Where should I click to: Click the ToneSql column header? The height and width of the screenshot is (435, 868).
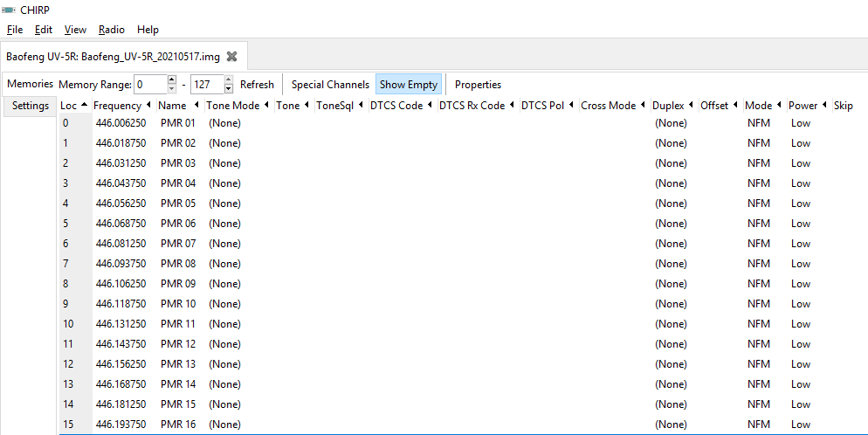tap(340, 105)
